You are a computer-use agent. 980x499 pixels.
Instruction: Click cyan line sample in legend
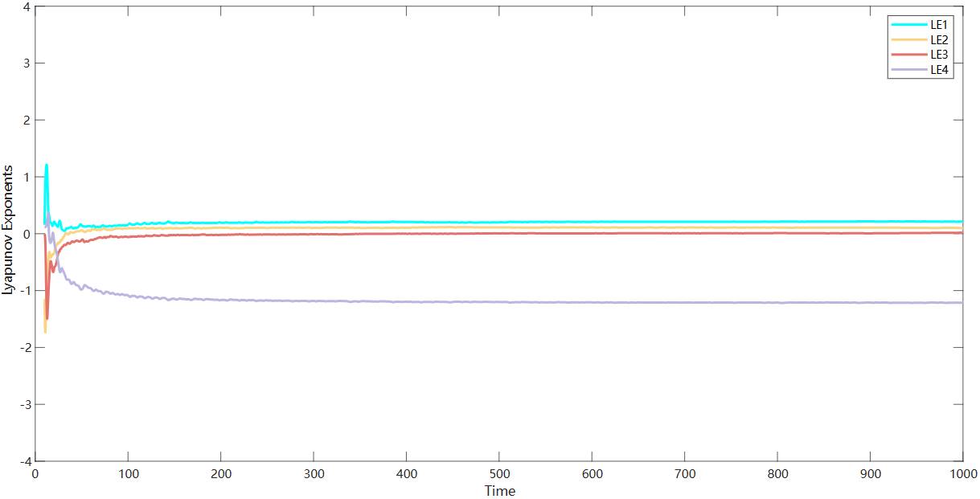click(908, 24)
